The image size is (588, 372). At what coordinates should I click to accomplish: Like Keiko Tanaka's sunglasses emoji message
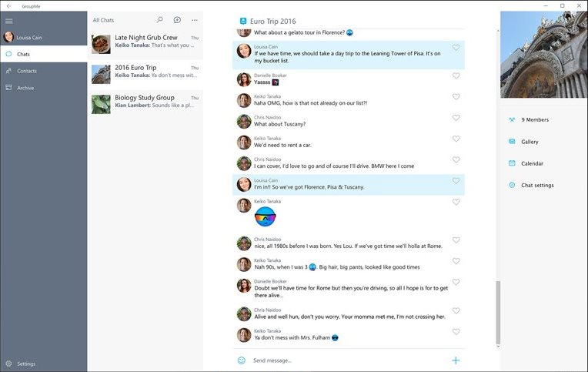pyautogui.click(x=456, y=203)
